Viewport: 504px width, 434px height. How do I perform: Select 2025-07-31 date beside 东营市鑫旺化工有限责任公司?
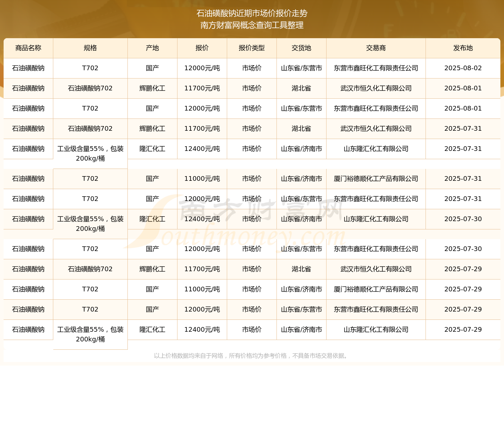click(x=463, y=199)
